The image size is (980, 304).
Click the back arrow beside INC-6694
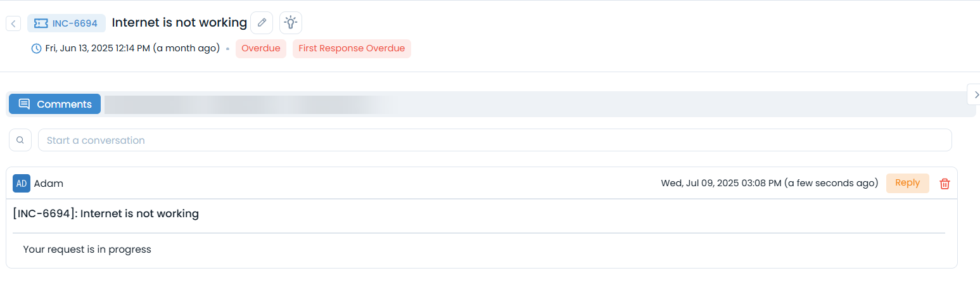click(13, 23)
